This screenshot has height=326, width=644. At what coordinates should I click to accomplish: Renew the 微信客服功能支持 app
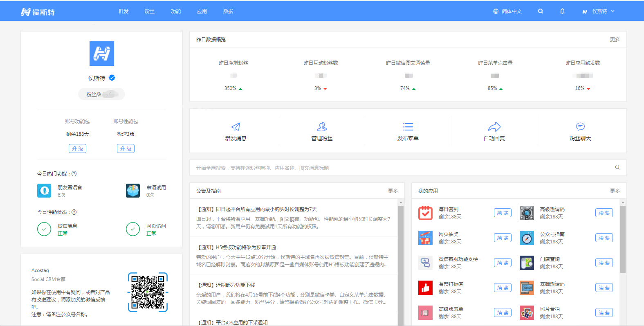[503, 263]
